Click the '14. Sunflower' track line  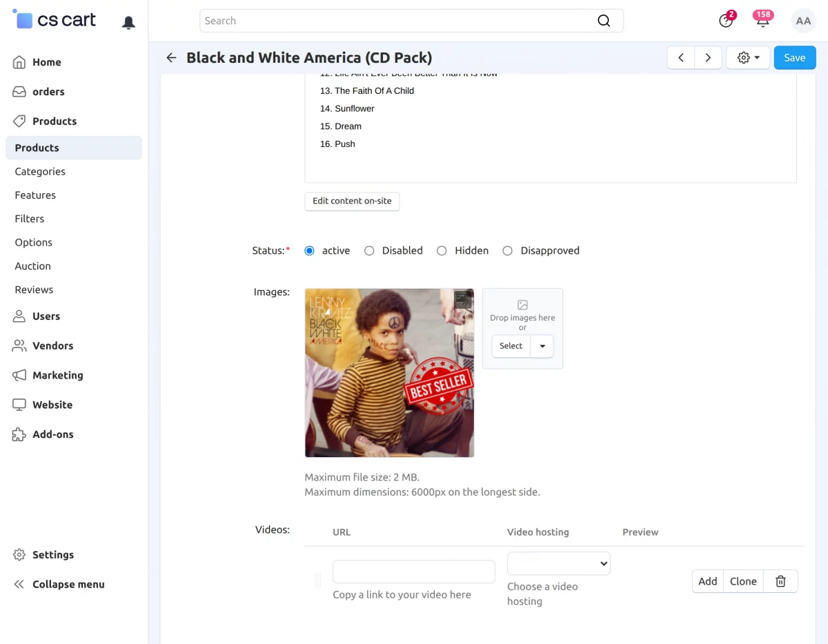pos(347,109)
